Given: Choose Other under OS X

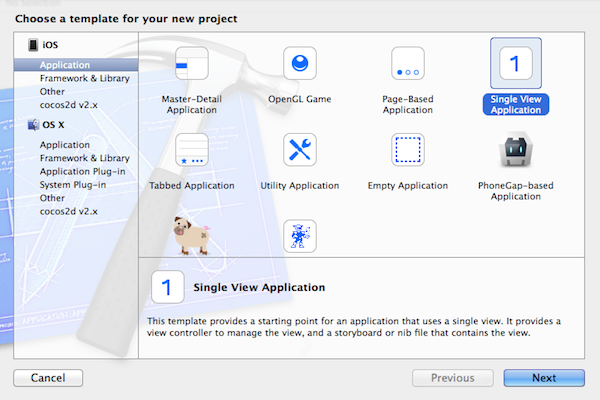Looking at the screenshot, I should [x=52, y=198].
